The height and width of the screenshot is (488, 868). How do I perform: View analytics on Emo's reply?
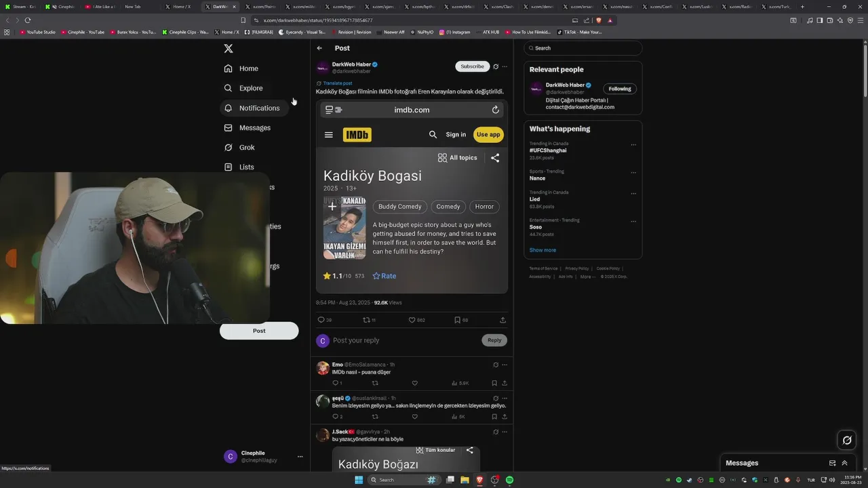(460, 383)
